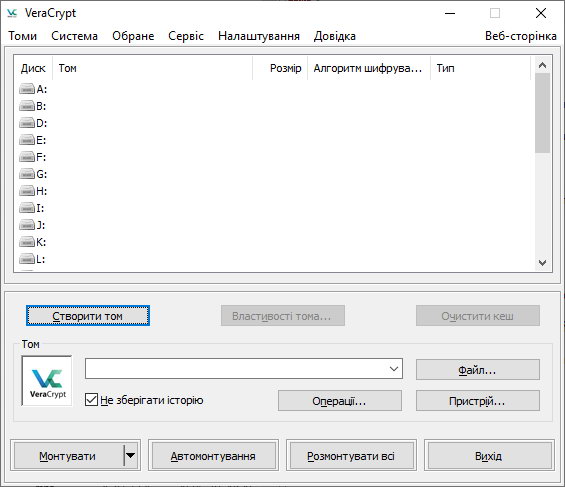Open the Монтувати split-button arrow
Viewport: 565px width, 487px height.
coord(130,455)
